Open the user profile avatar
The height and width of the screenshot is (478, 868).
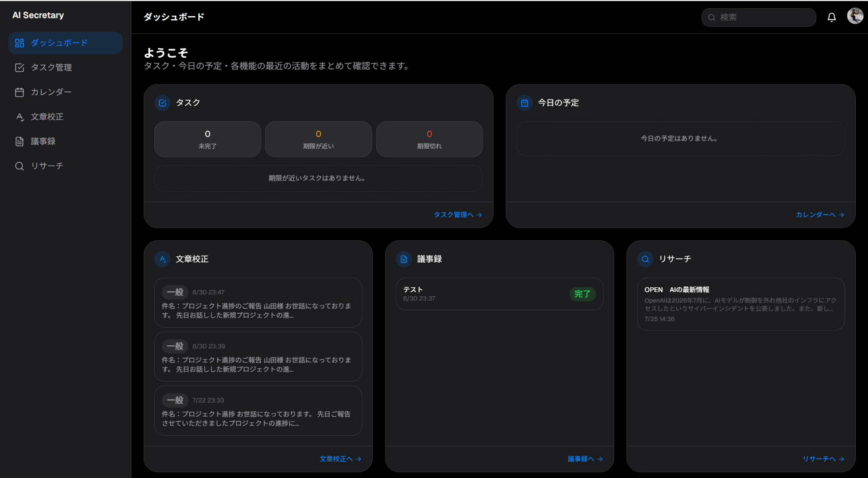click(x=855, y=16)
